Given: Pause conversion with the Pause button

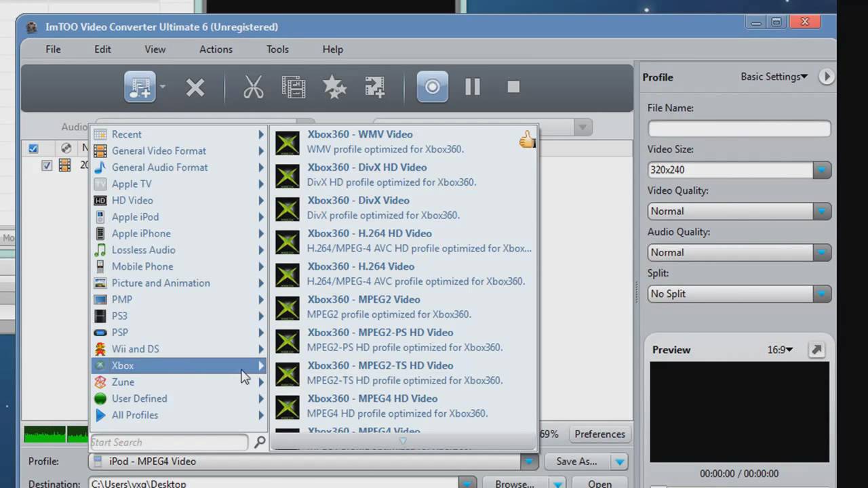Looking at the screenshot, I should (x=473, y=87).
